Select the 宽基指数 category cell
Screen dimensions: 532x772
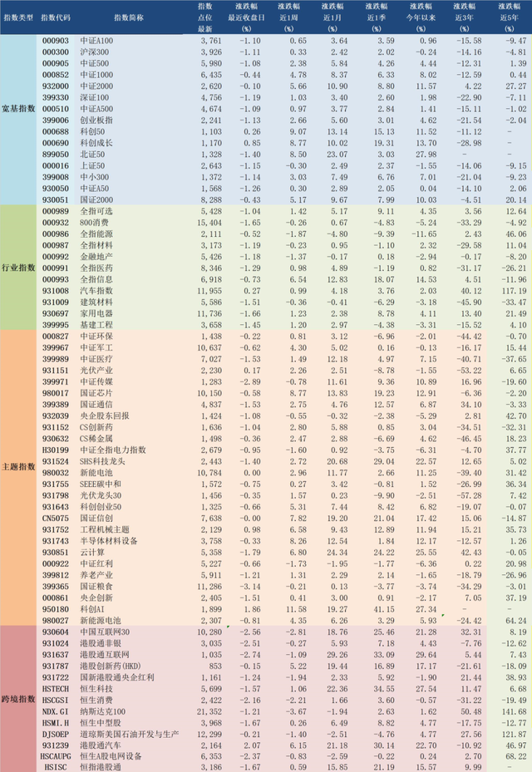(18, 109)
